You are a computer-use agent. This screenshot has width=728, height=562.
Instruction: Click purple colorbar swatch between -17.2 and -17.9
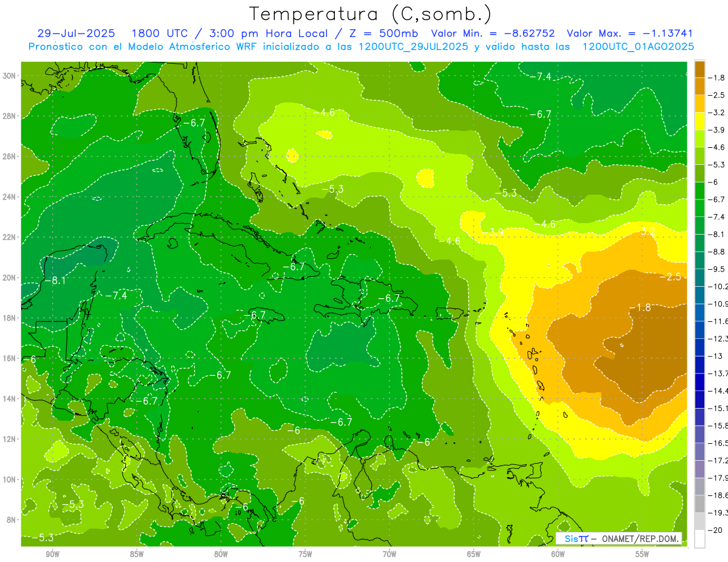coord(699,469)
